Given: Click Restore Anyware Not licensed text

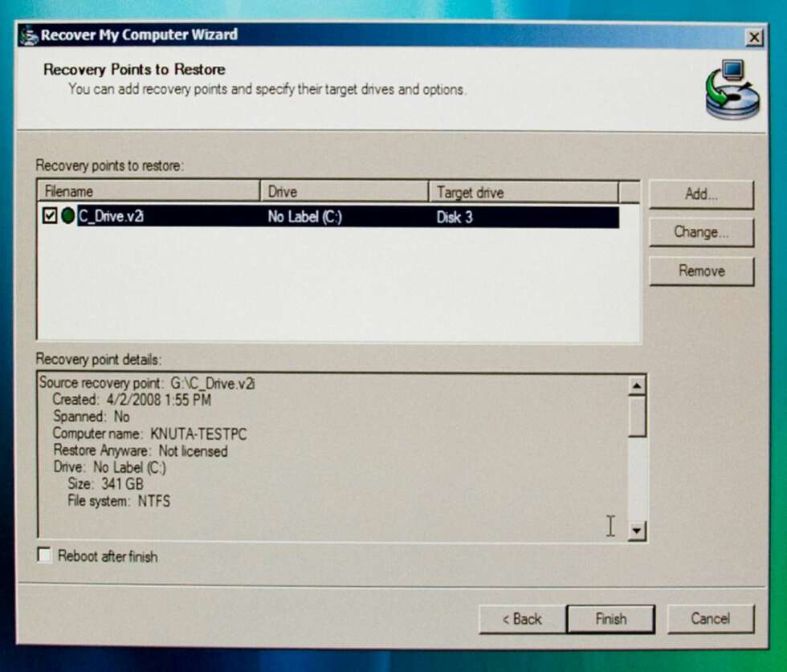Looking at the screenshot, I should pos(140,450).
